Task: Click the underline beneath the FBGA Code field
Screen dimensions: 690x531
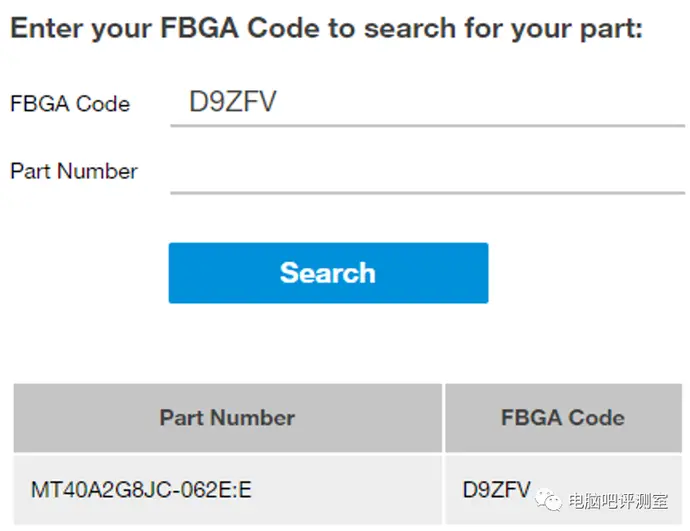Action: pos(428,126)
